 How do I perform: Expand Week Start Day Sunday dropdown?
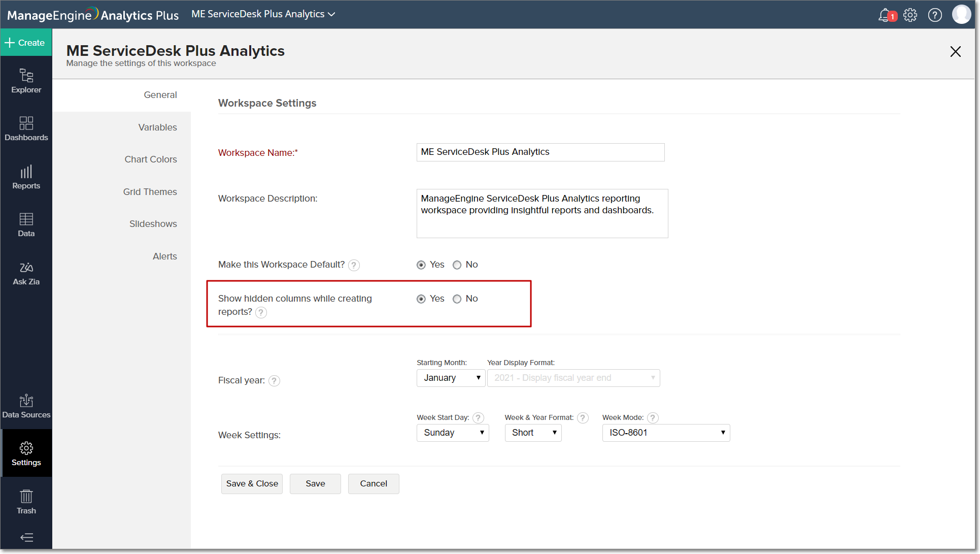[x=452, y=433]
